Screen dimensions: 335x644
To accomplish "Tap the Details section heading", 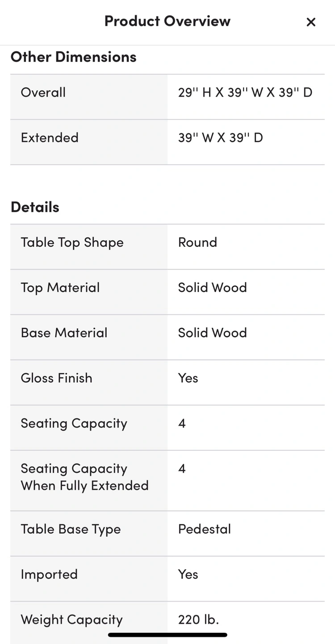I will [x=35, y=207].
